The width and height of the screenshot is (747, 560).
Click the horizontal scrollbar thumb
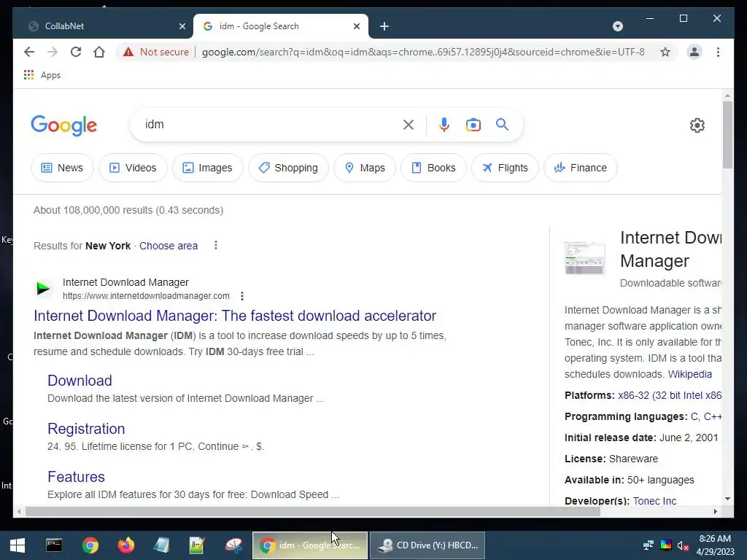pos(312,512)
